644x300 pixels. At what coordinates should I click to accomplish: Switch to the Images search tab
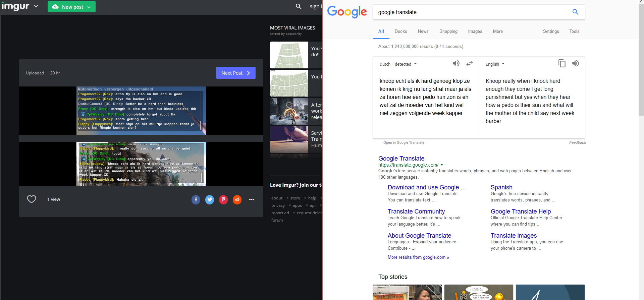(475, 32)
